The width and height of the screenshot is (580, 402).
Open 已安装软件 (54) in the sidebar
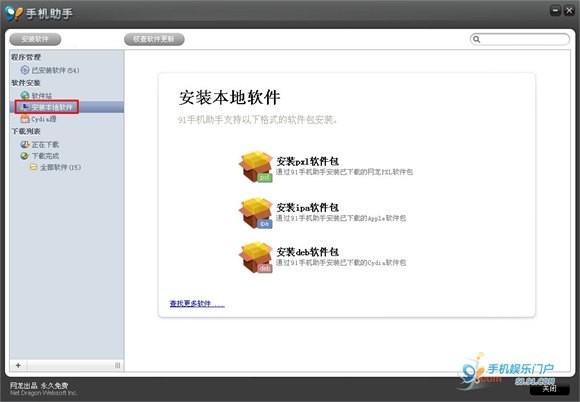[x=50, y=70]
